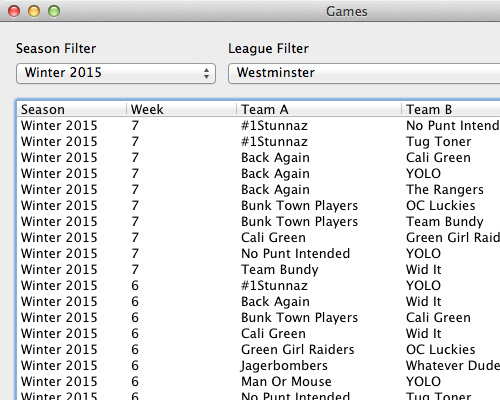The width and height of the screenshot is (500, 400).
Task: Select the #1Stunnaz vs Tug Toner row
Action: 259,142
